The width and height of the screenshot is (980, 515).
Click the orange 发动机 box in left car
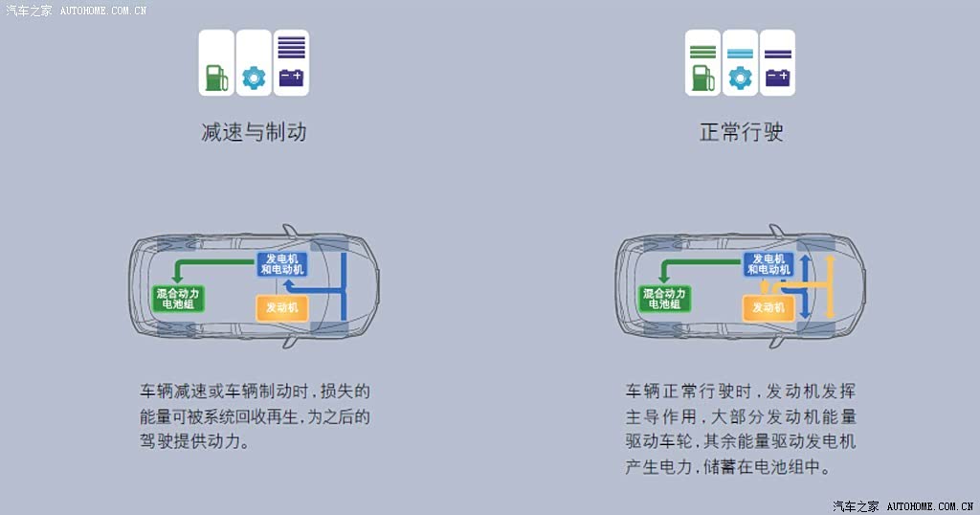pyautogui.click(x=282, y=307)
